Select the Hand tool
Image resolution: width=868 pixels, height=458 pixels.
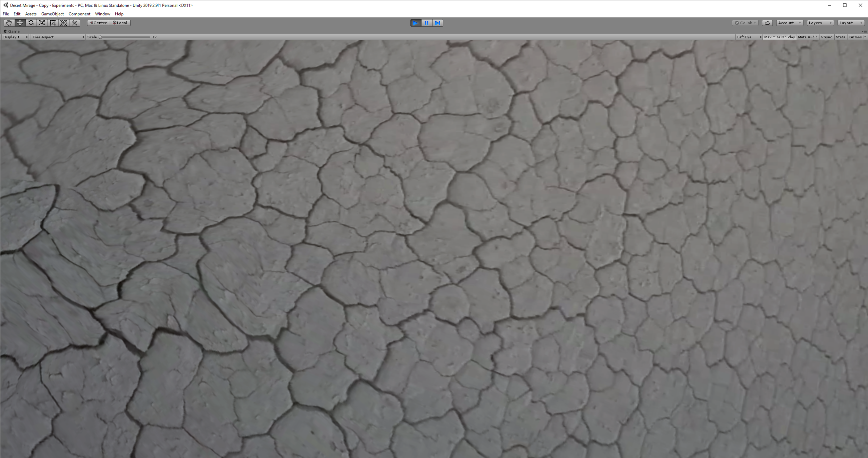tap(9, 23)
